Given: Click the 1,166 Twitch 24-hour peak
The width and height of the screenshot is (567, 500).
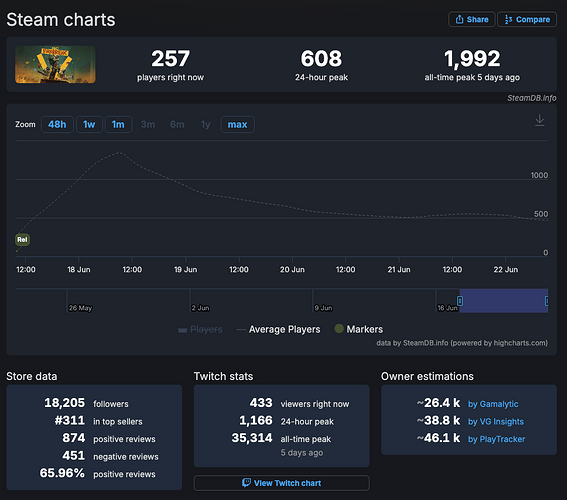Looking at the screenshot, I should [x=256, y=420].
